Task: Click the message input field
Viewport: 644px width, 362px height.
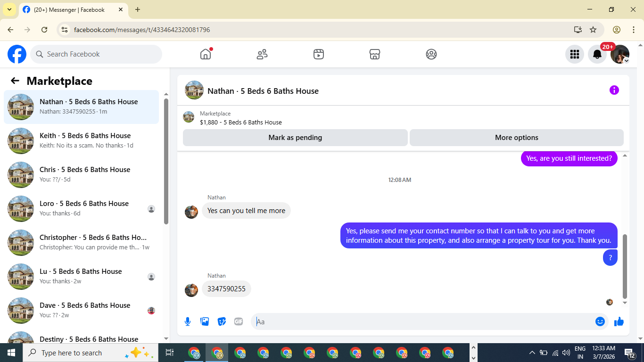Action: point(422,321)
